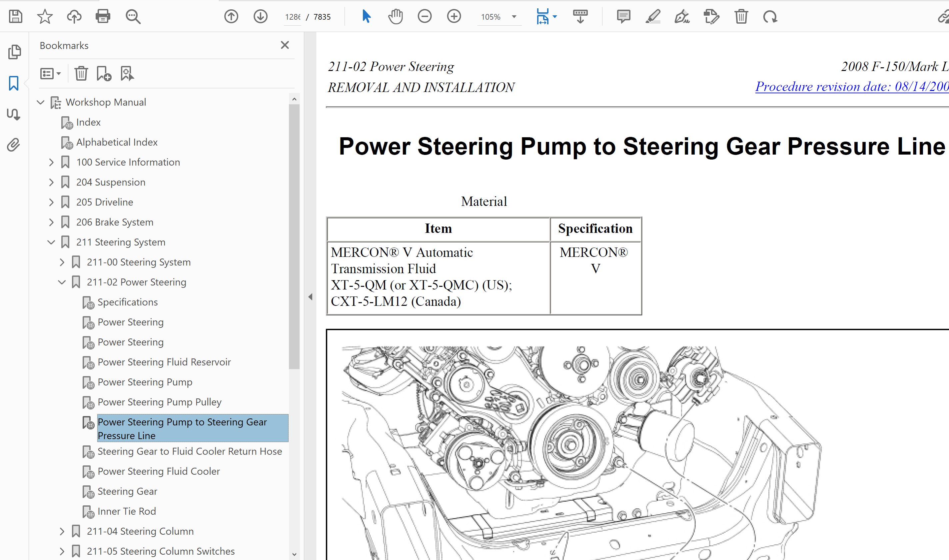Screen dimensions: 949x560
Task: Add new bookmark icon
Action: [104, 74]
